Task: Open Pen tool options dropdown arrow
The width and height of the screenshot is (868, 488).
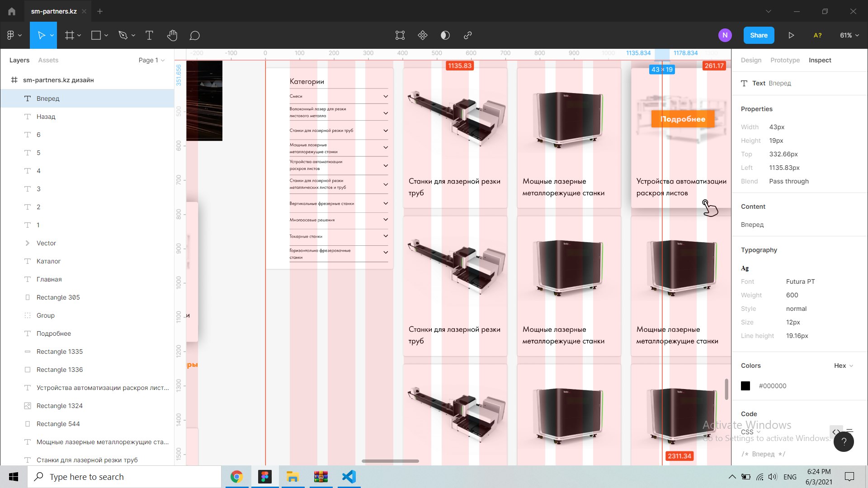Action: [133, 36]
